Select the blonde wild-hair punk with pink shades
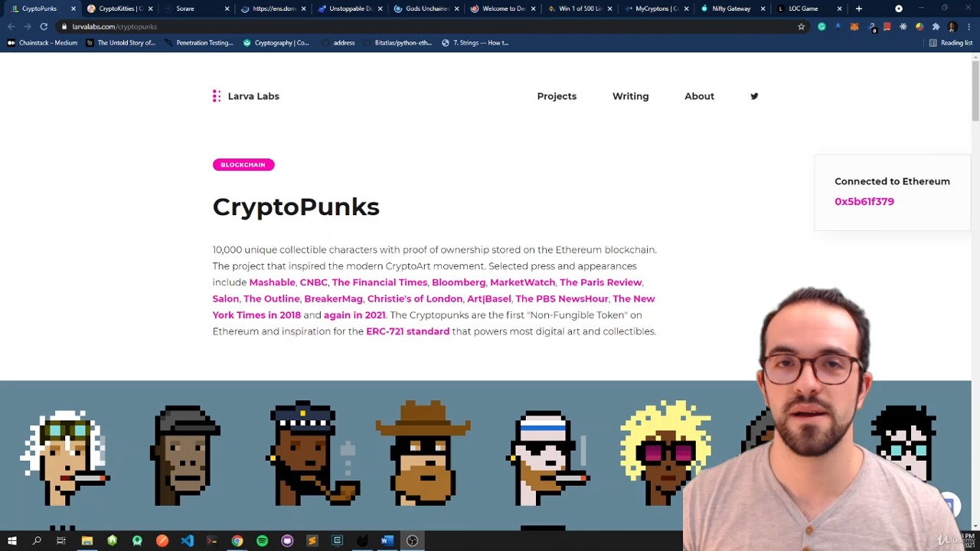 tap(665, 453)
